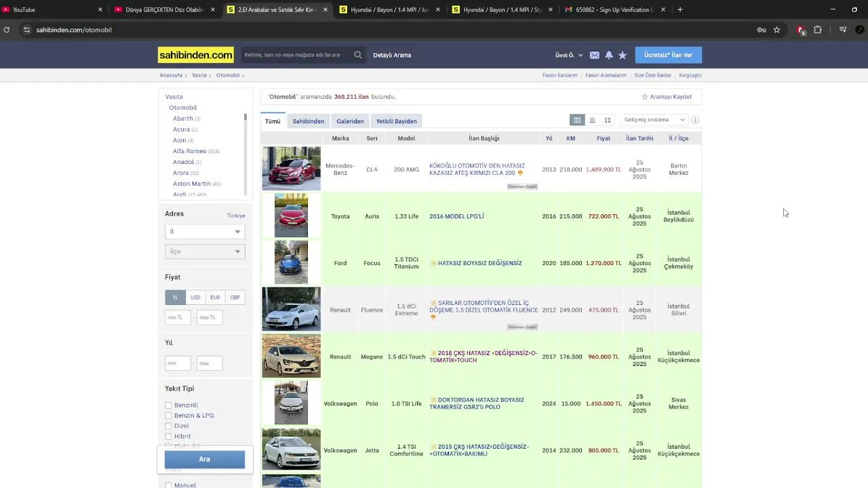The width and height of the screenshot is (868, 488).
Task: Switch to YouTube browser tab
Action: pyautogui.click(x=51, y=9)
